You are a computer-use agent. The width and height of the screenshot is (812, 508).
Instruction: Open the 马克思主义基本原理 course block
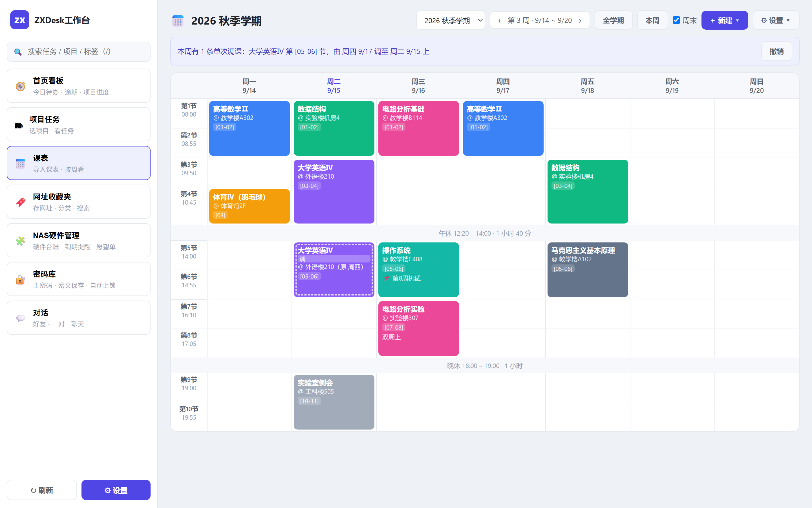point(588,270)
